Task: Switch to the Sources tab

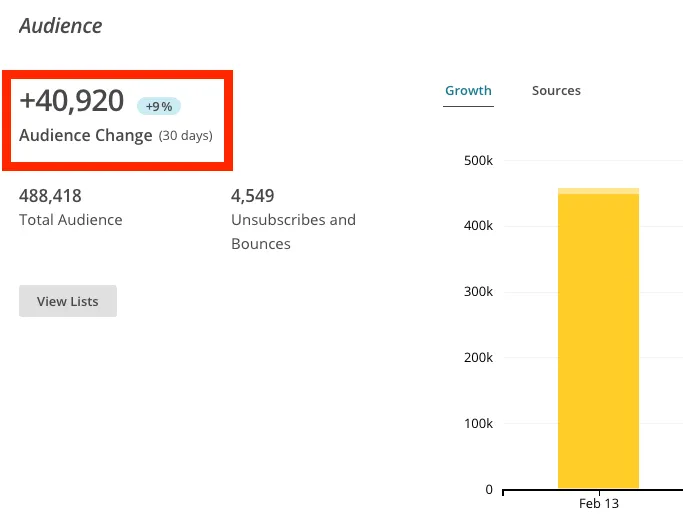Action: pyautogui.click(x=556, y=91)
